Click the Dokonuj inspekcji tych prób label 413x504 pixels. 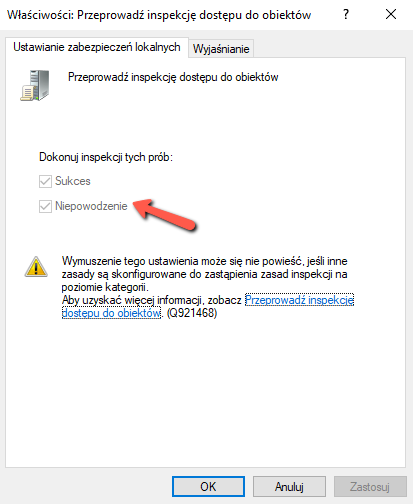106,157
